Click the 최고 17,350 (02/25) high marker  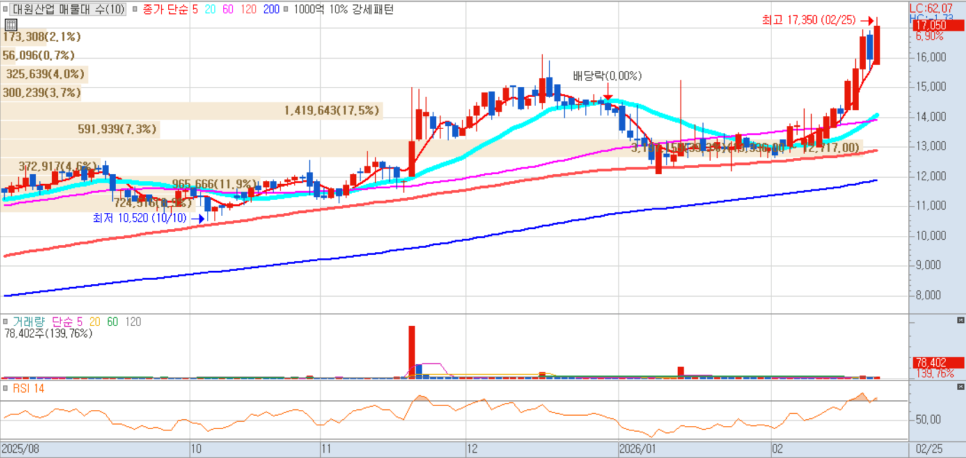coord(811,20)
